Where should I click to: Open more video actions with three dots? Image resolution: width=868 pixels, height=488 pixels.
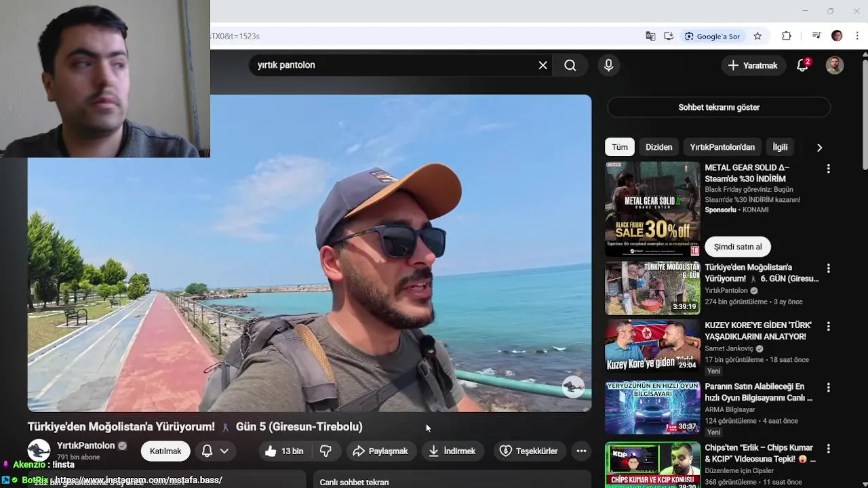coord(581,451)
